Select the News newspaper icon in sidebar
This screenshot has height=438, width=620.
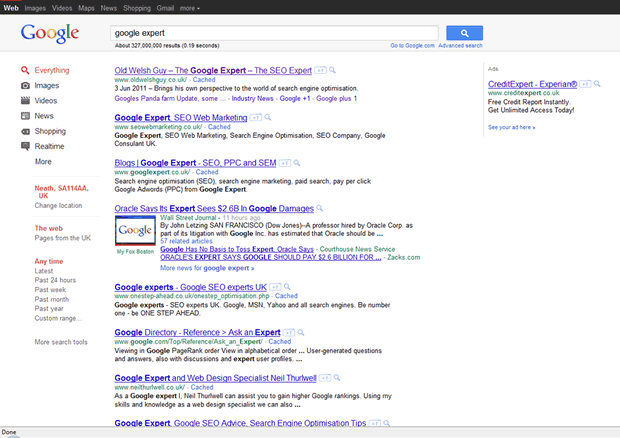pyautogui.click(x=25, y=116)
